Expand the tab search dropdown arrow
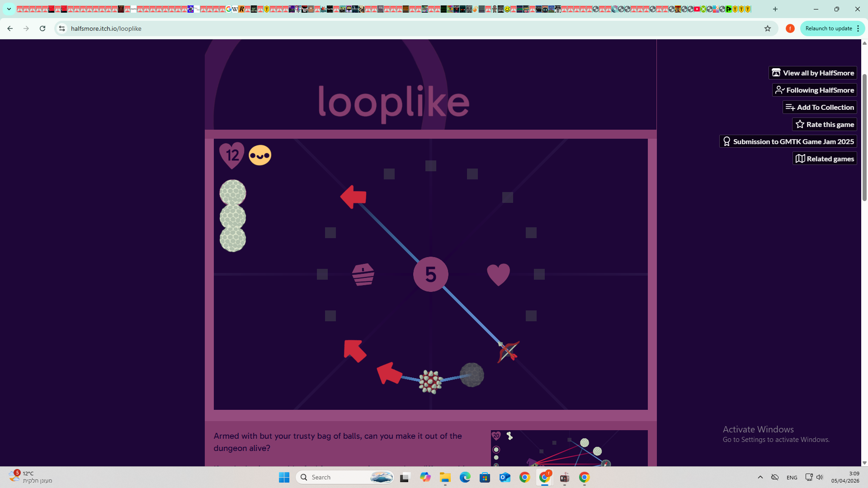 click(x=9, y=9)
